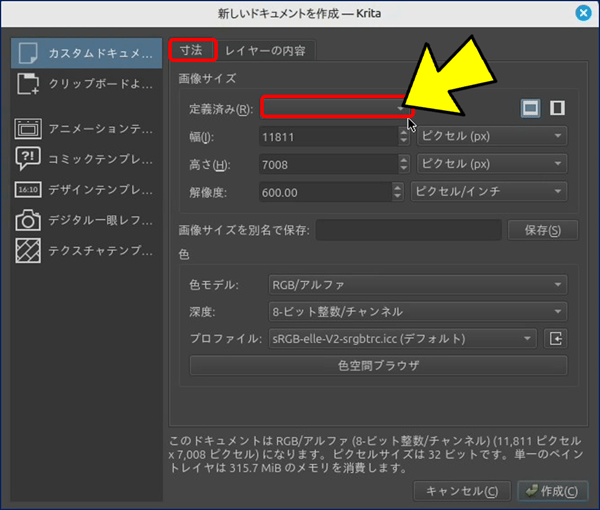
Task: Click the width stepper arrows
Action: coord(403,136)
